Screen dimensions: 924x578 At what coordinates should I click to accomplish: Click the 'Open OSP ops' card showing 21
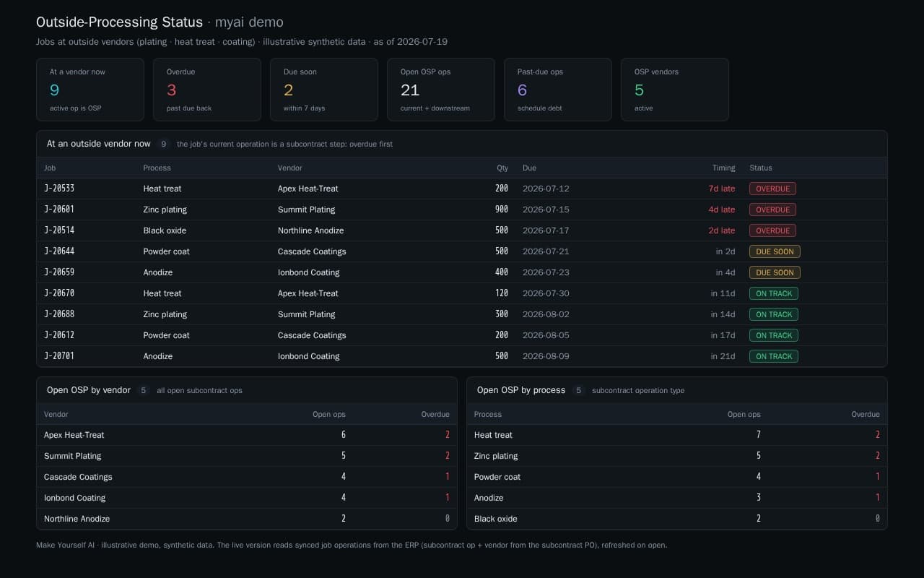tap(441, 90)
